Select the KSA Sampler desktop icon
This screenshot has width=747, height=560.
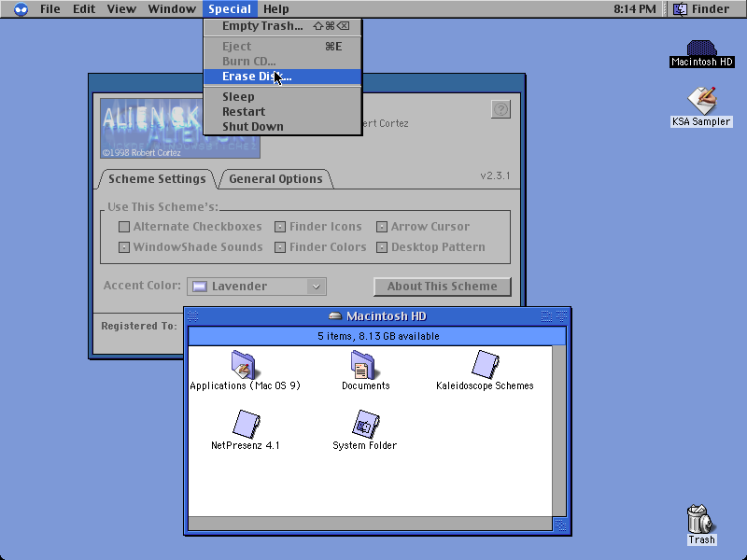(701, 101)
